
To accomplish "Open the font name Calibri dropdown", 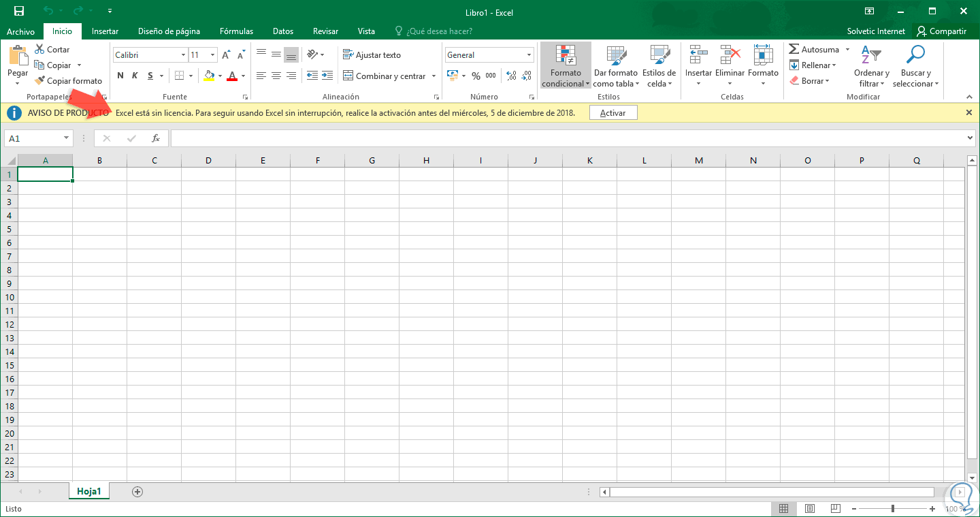I will [x=184, y=55].
